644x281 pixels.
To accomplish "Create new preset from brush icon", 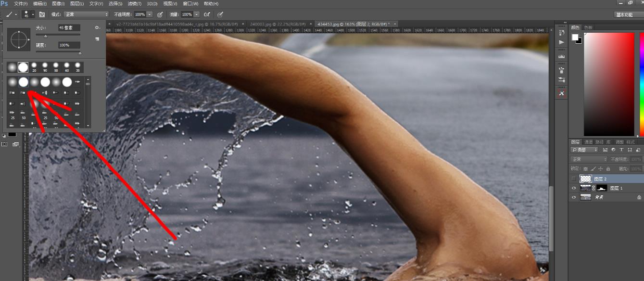I will 97,38.
